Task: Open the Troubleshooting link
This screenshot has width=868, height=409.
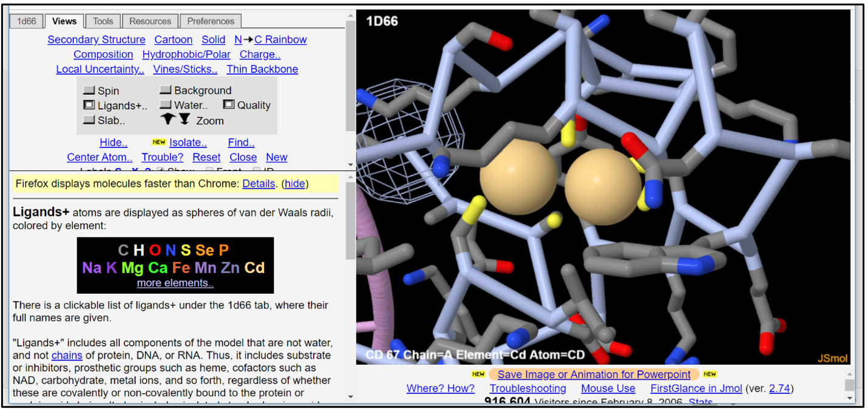Action: tap(528, 388)
